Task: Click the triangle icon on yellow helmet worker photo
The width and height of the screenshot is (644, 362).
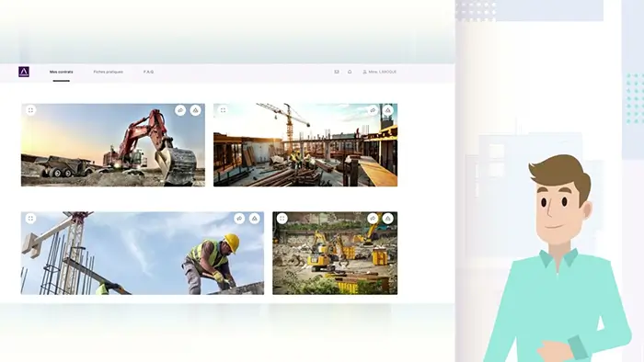Action: point(255,219)
